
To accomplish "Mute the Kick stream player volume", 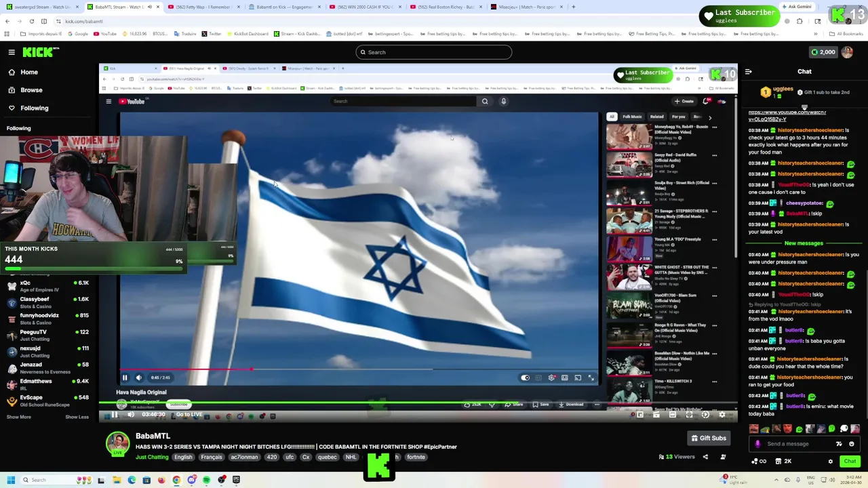I will 130,415.
